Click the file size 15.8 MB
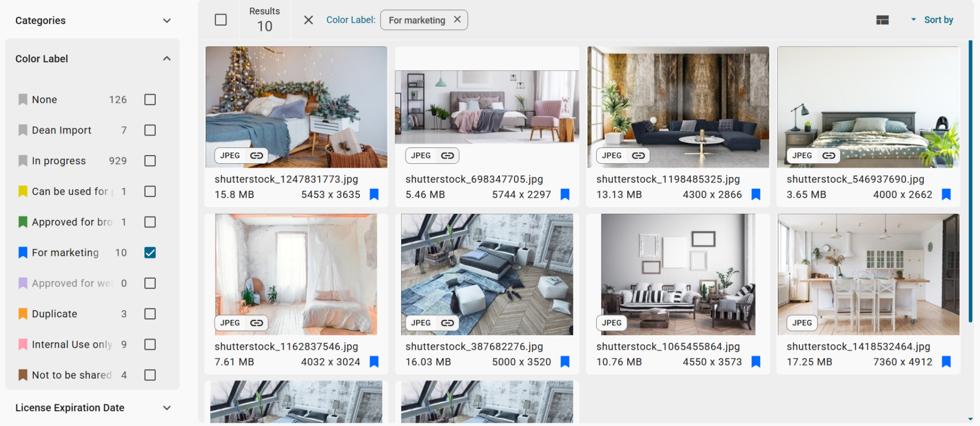Image resolution: width=980 pixels, height=426 pixels. pos(234,195)
